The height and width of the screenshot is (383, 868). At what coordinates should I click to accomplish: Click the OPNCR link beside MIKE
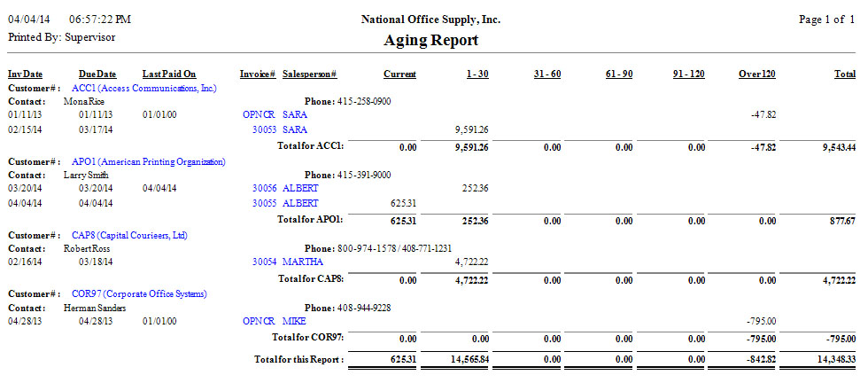(x=259, y=320)
